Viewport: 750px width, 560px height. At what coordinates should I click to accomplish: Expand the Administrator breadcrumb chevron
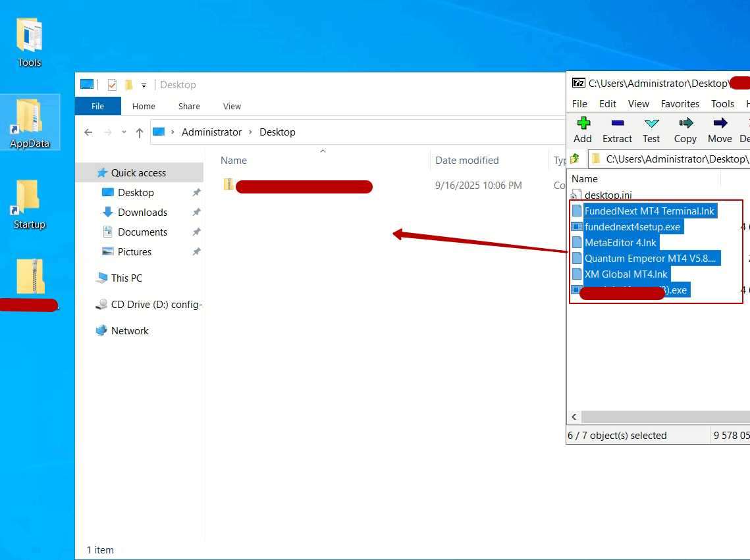tap(251, 132)
